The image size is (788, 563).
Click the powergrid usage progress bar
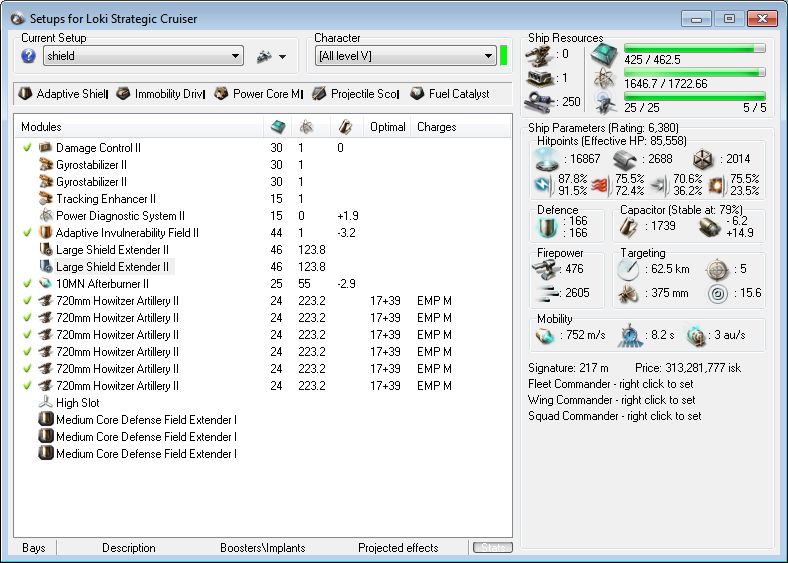695,72
